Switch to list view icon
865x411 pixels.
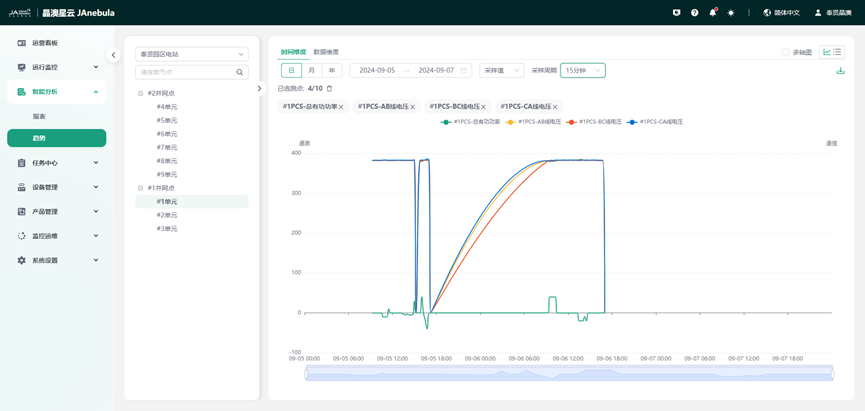[837, 53]
